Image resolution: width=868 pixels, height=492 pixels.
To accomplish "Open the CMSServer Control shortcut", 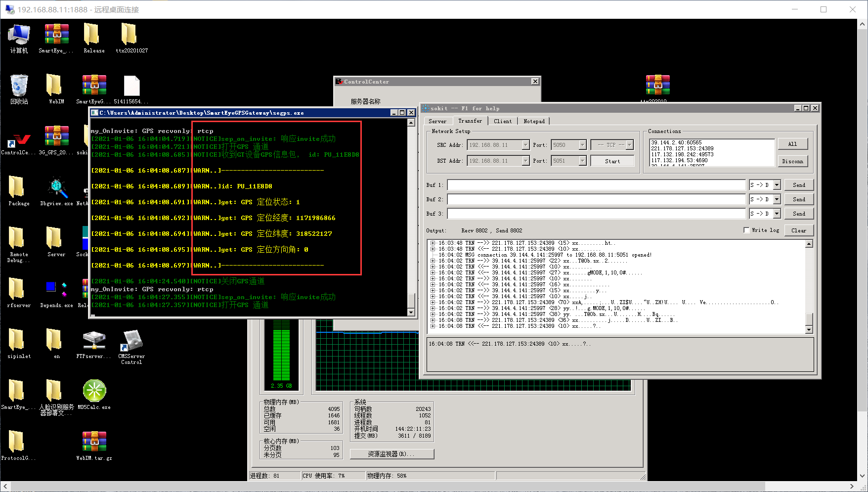I will 131,341.
